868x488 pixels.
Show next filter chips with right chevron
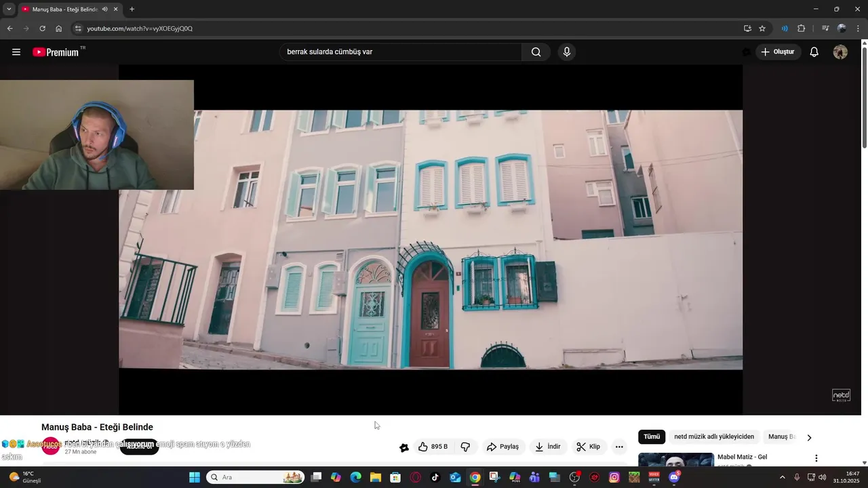(x=809, y=438)
